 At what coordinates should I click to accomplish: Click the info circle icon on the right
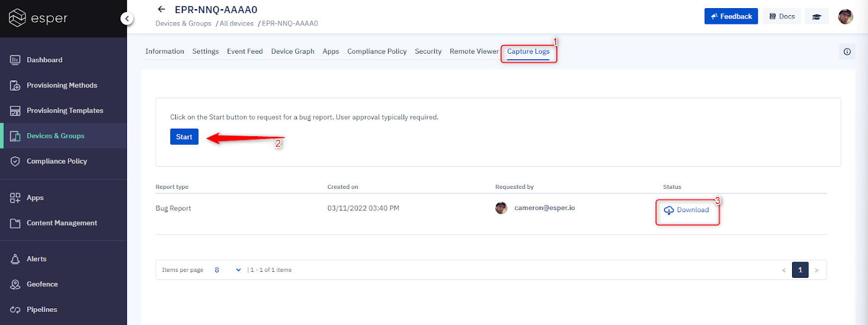pos(847,52)
